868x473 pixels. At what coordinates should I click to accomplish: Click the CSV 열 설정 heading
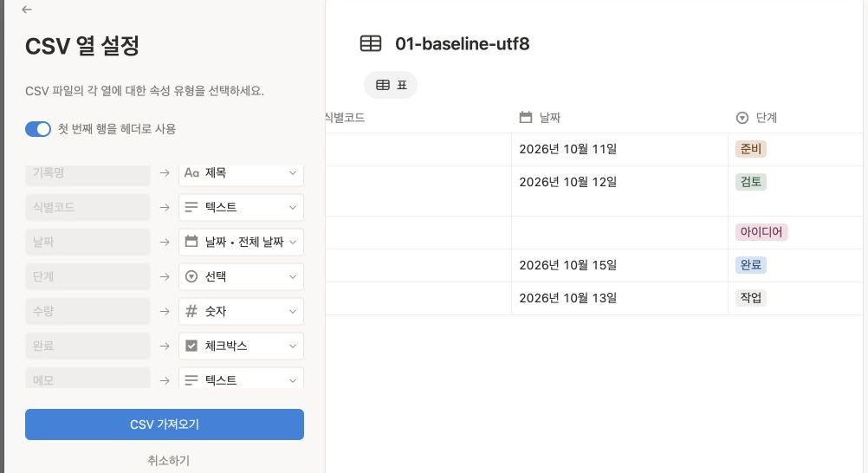(82, 46)
